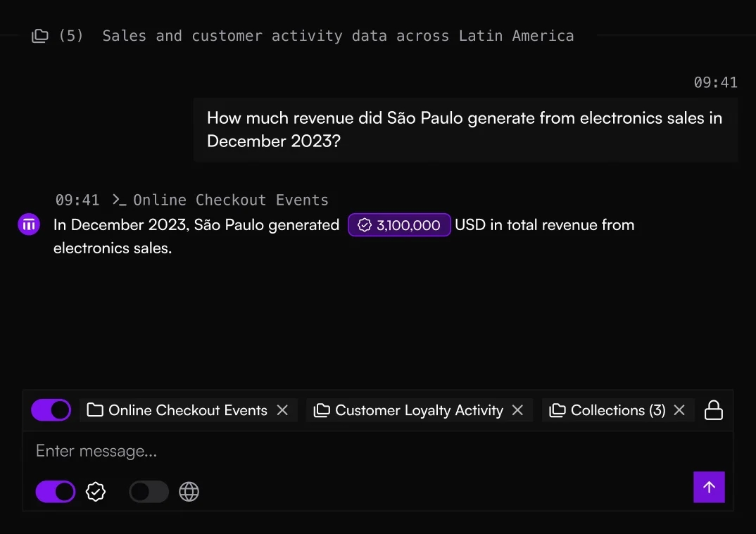The width and height of the screenshot is (756, 534).
Task: Open the verified 3,100,000 value badge
Action: [x=399, y=225]
